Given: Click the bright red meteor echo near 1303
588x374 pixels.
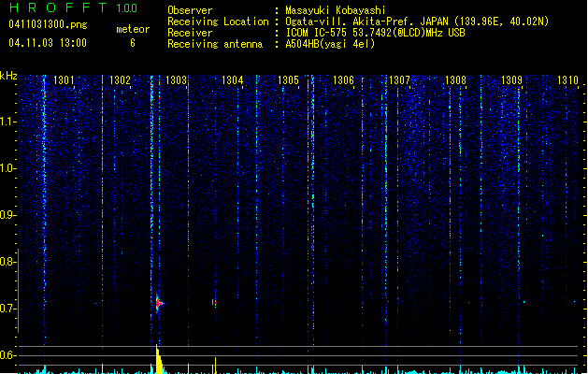Looking at the screenshot, I should 159,303.
